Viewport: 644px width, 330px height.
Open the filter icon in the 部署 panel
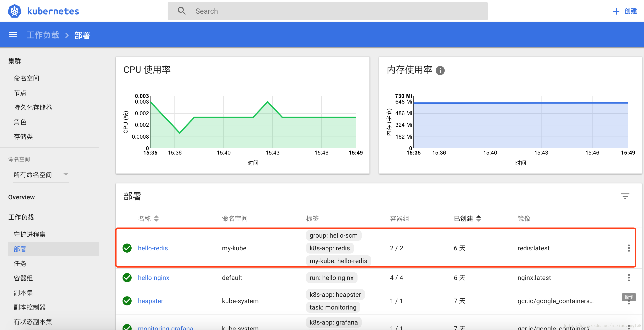coord(625,196)
